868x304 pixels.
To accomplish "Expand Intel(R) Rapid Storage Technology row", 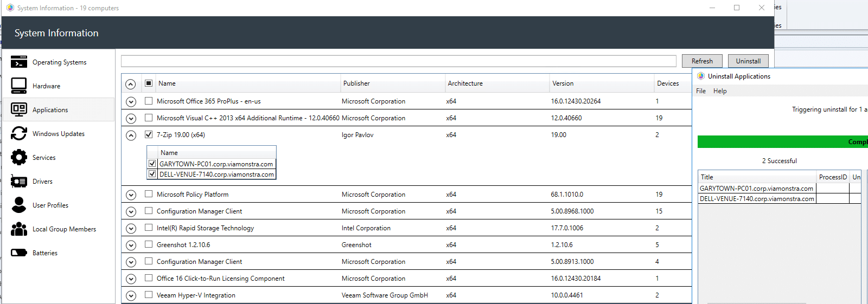I will [x=131, y=228].
